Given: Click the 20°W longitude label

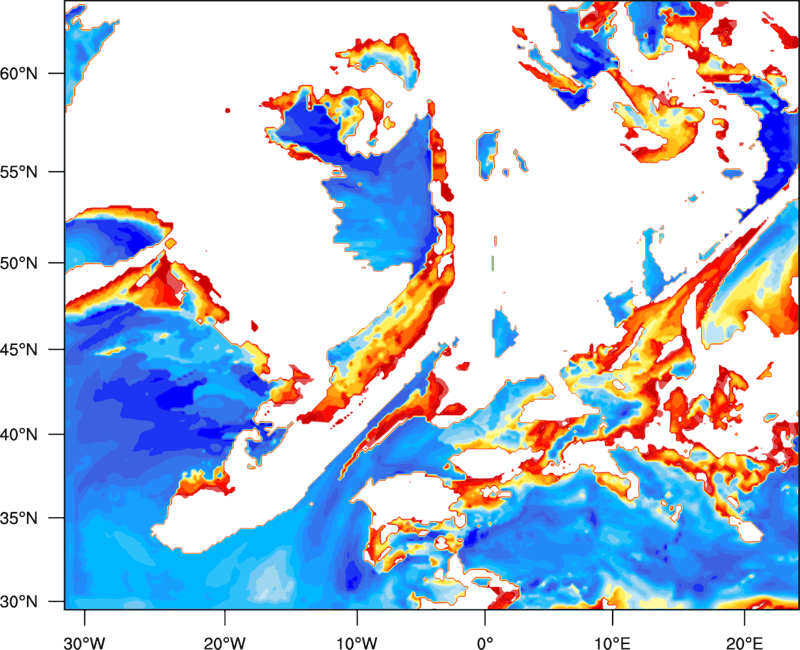Looking at the screenshot, I should [x=224, y=642].
